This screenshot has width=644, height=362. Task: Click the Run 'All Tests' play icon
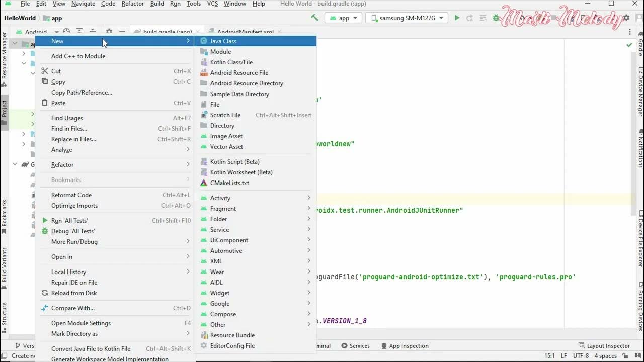(x=45, y=221)
